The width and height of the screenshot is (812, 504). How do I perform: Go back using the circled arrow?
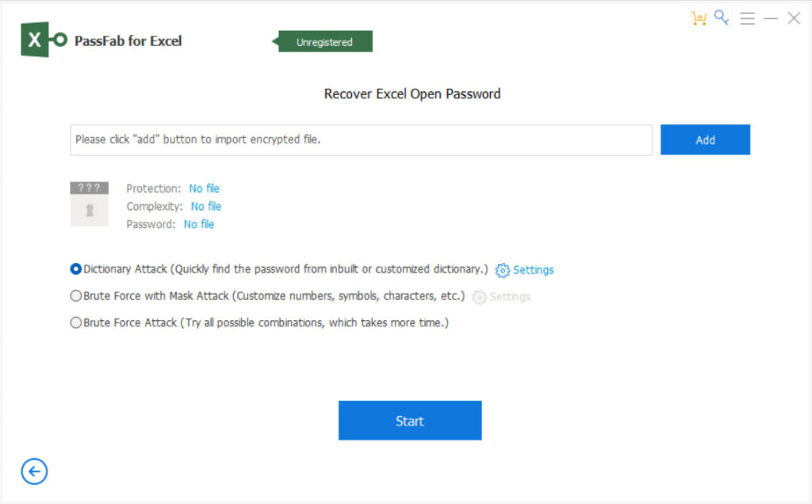pos(34,472)
